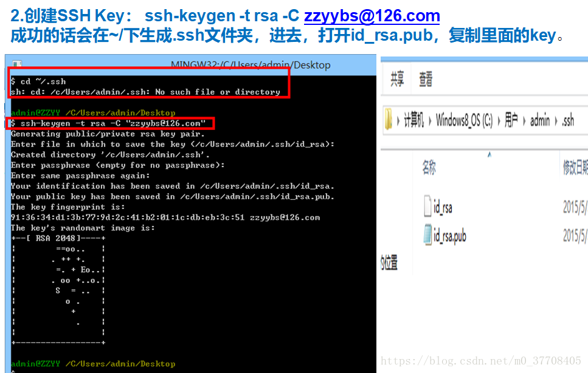This screenshot has width=588, height=373.
Task: Expand arrow before admin breadcrumb
Action: click(x=524, y=121)
